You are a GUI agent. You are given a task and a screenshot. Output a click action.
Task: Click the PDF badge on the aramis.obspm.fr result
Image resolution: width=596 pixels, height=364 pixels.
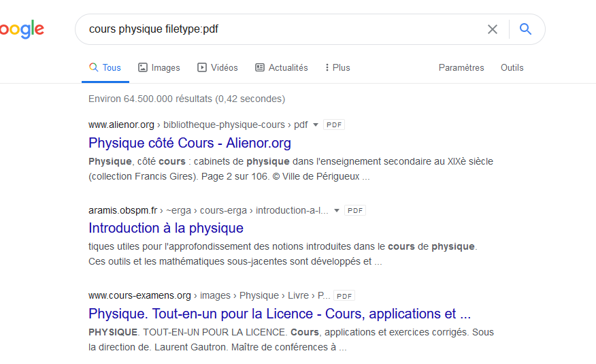355,211
